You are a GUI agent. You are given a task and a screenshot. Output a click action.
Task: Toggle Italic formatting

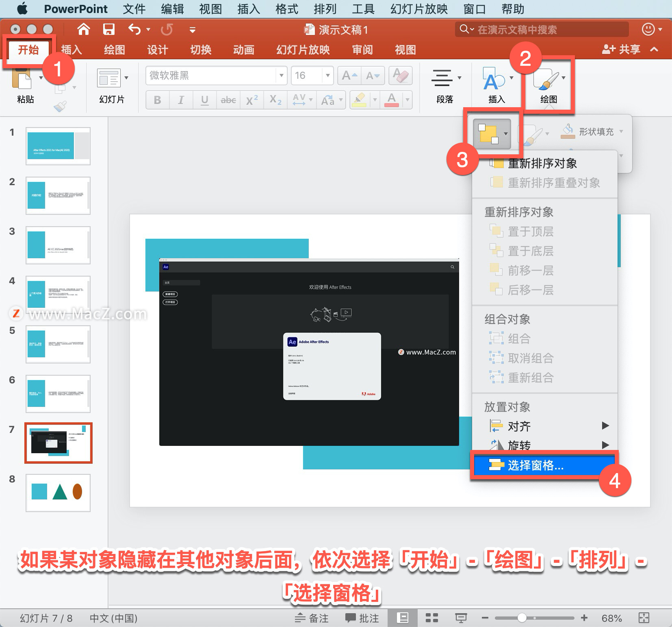[181, 100]
